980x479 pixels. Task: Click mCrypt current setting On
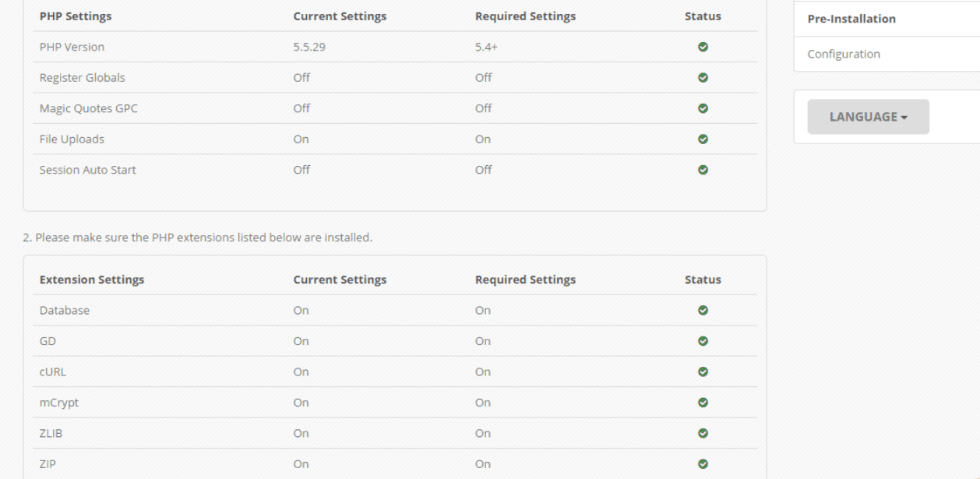pos(301,403)
